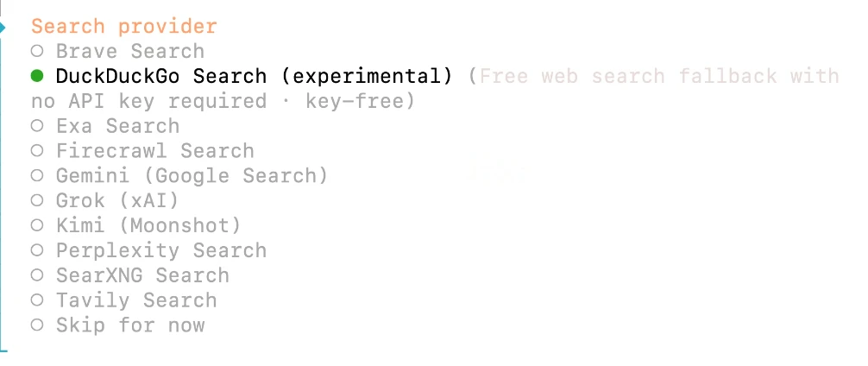Click the "Tavily Search" option label
This screenshot has width=868, height=366.
[136, 300]
